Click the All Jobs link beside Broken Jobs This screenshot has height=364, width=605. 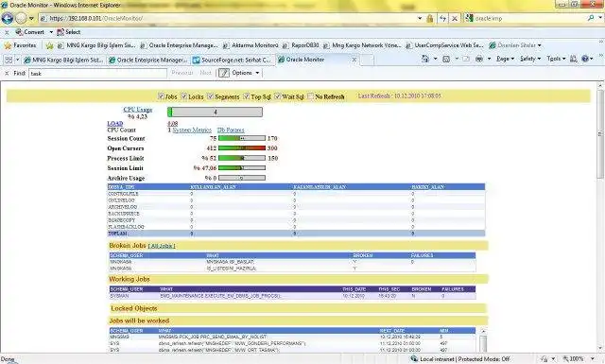point(162,246)
